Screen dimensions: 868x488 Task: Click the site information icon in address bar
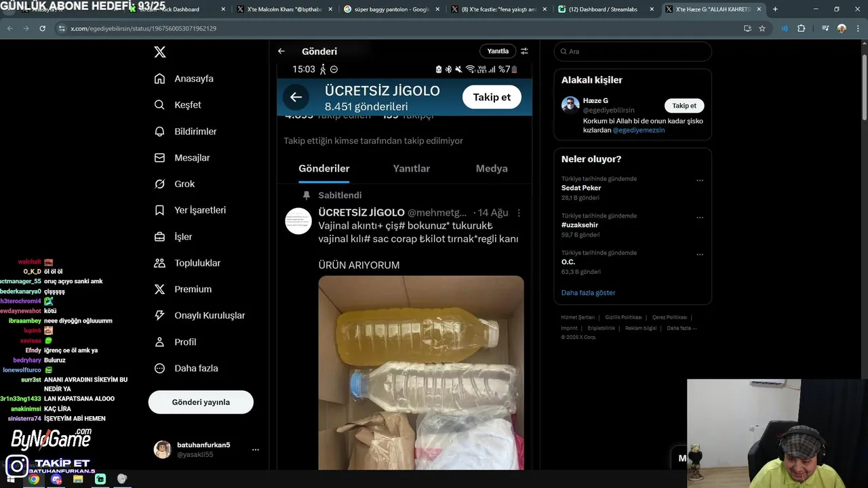pyautogui.click(x=62, y=28)
